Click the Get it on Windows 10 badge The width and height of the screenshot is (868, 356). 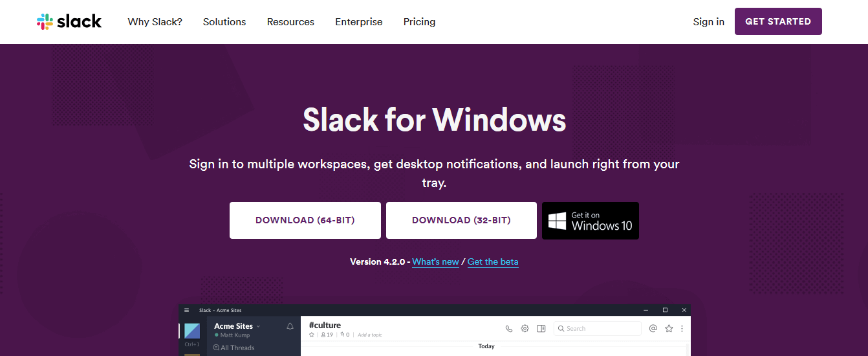(x=591, y=221)
